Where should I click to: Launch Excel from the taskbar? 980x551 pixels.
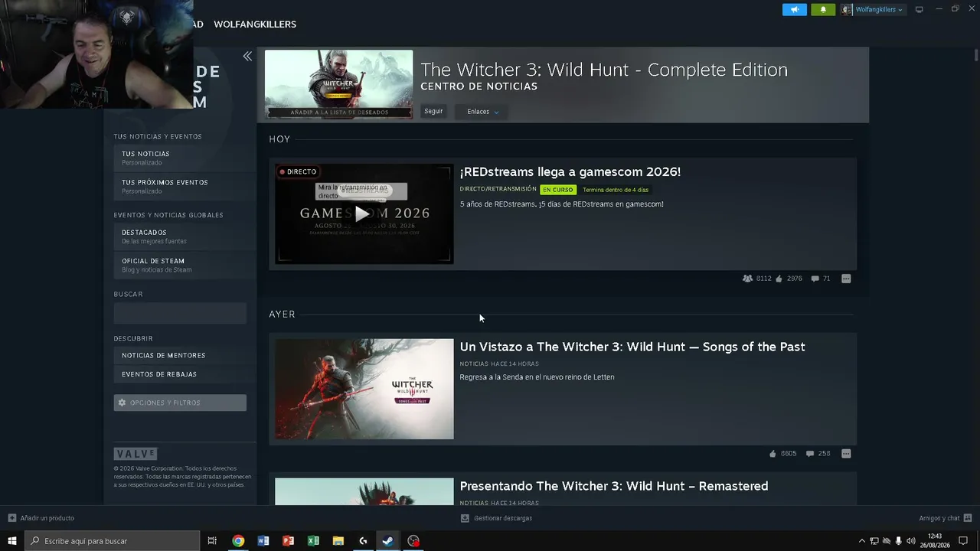coord(313,541)
